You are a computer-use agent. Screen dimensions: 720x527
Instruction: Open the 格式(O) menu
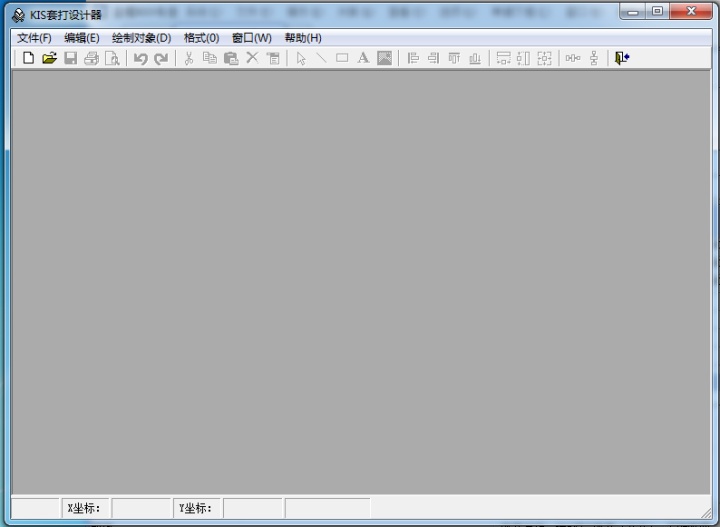pyautogui.click(x=201, y=38)
